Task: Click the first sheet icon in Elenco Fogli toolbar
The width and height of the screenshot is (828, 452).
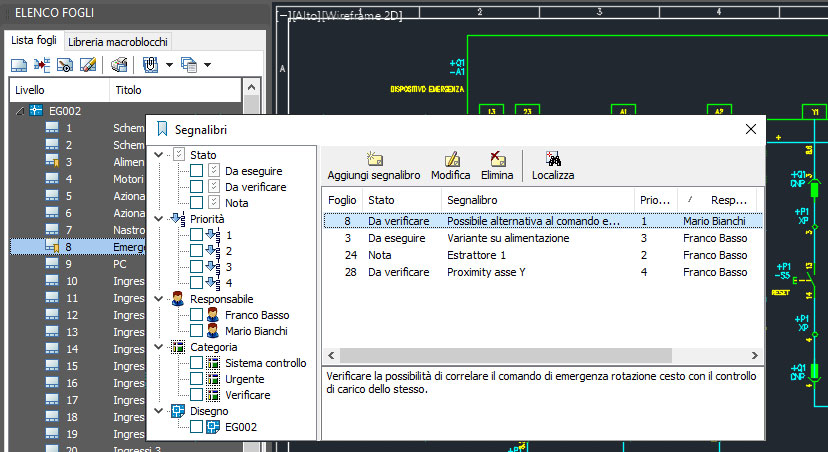Action: click(x=19, y=65)
